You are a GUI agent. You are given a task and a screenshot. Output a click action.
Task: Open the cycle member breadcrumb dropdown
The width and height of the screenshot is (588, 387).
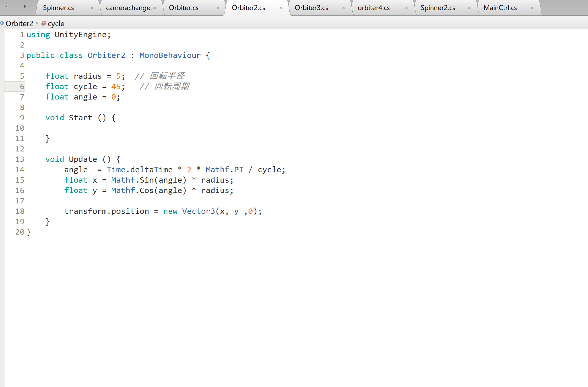point(56,24)
